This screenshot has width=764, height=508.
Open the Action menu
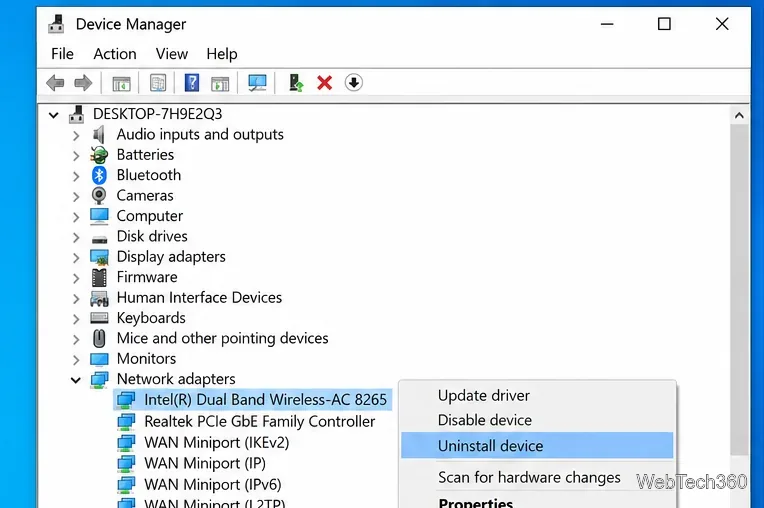pos(115,54)
